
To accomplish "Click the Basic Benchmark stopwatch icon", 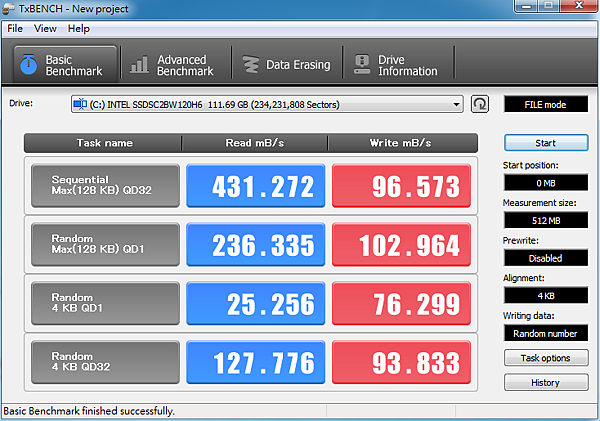I will click(29, 64).
